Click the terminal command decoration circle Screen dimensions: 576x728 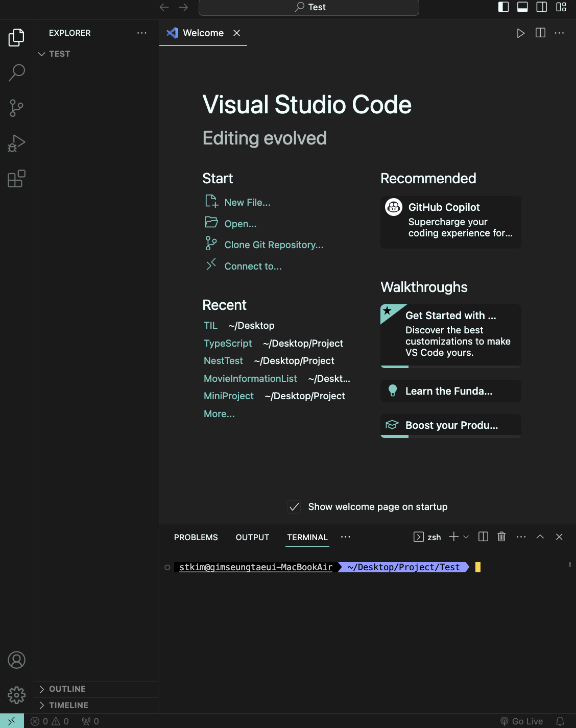[167, 567]
